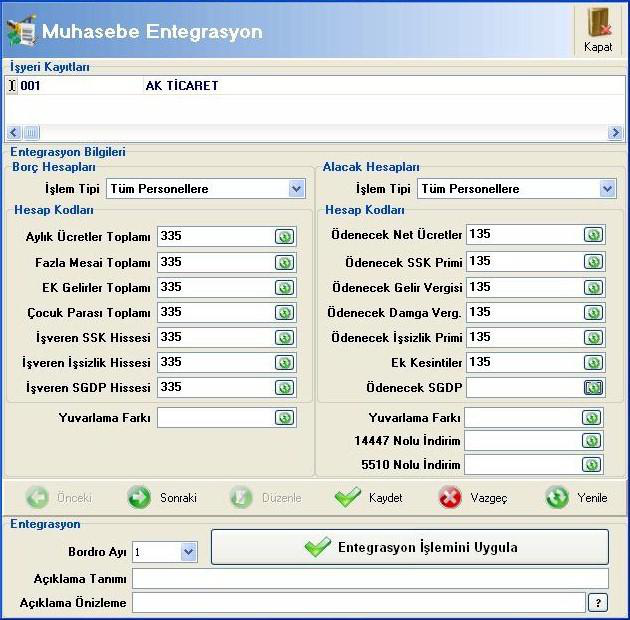Expand Alacak Hesapları İşlem Tipi dropdown
Viewport: 630px width, 620px height.
[x=608, y=188]
